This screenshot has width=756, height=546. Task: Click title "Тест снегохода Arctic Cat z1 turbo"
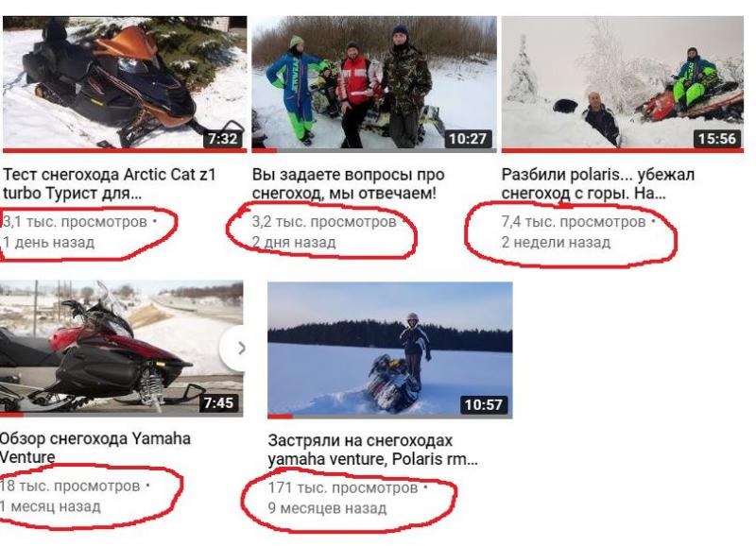click(x=109, y=183)
